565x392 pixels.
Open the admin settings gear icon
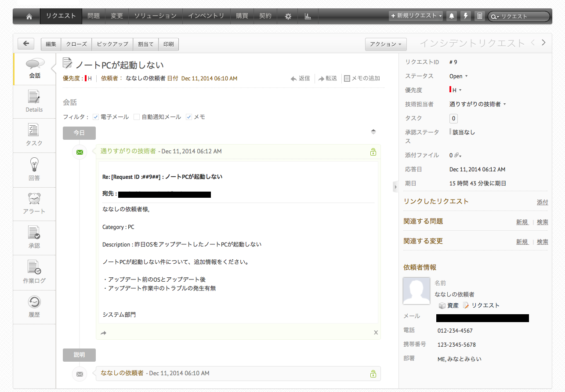pos(288,16)
